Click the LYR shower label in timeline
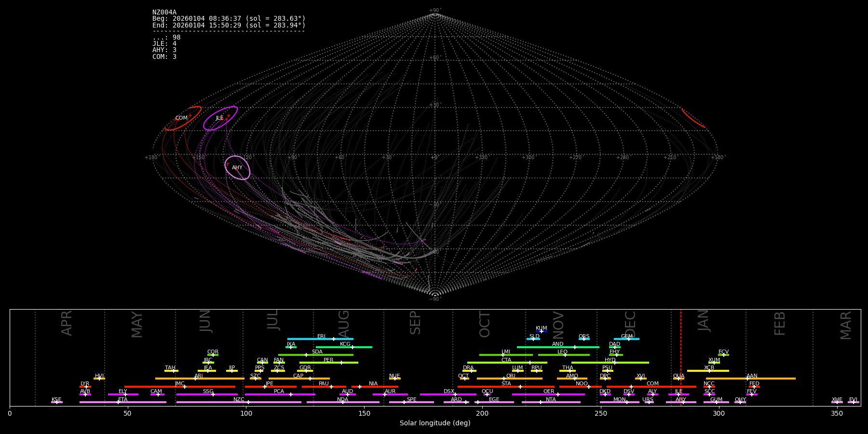 (85, 384)
